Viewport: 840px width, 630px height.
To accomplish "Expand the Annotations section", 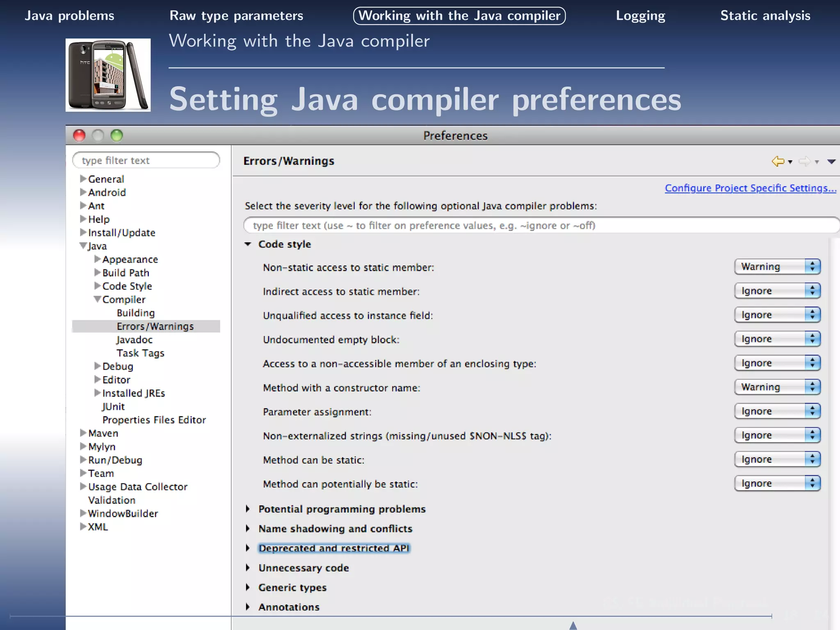I will (248, 607).
